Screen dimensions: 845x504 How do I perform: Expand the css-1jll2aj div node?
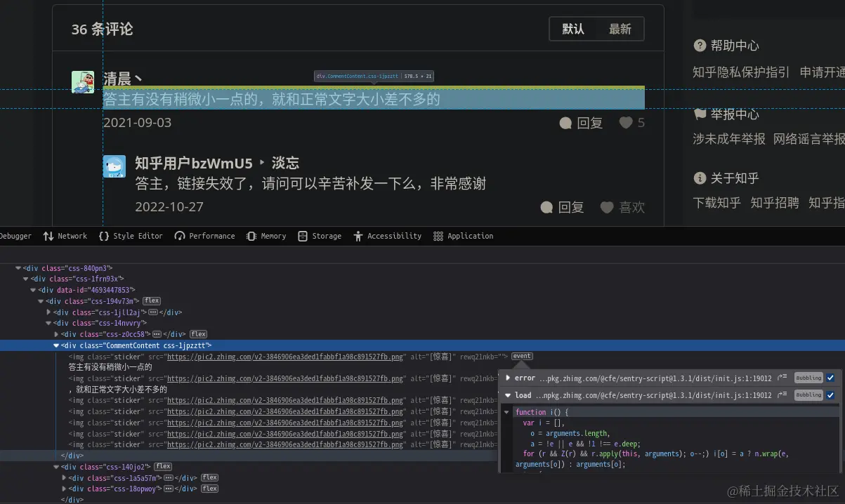coord(48,312)
